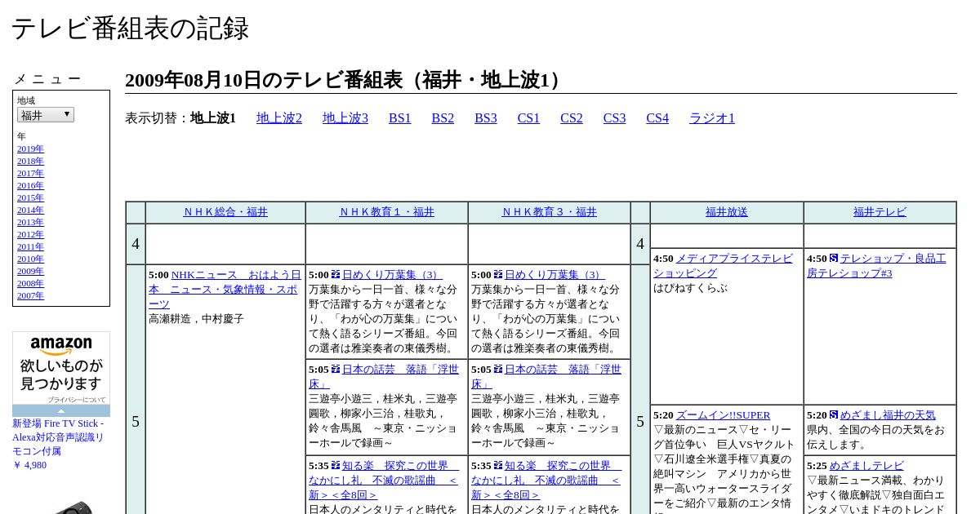This screenshot has width=980, height=514.
Task: Click the テレビ番組表の記録 site title
Action: pos(130,29)
